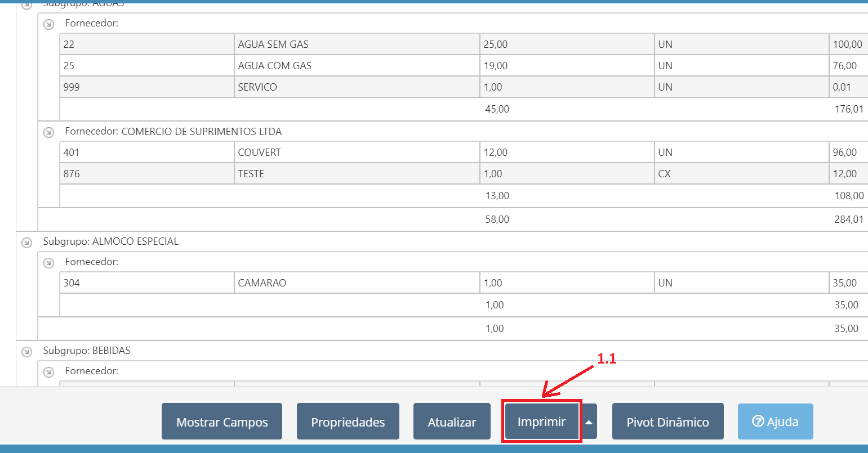Open Ajuda help

(x=776, y=421)
